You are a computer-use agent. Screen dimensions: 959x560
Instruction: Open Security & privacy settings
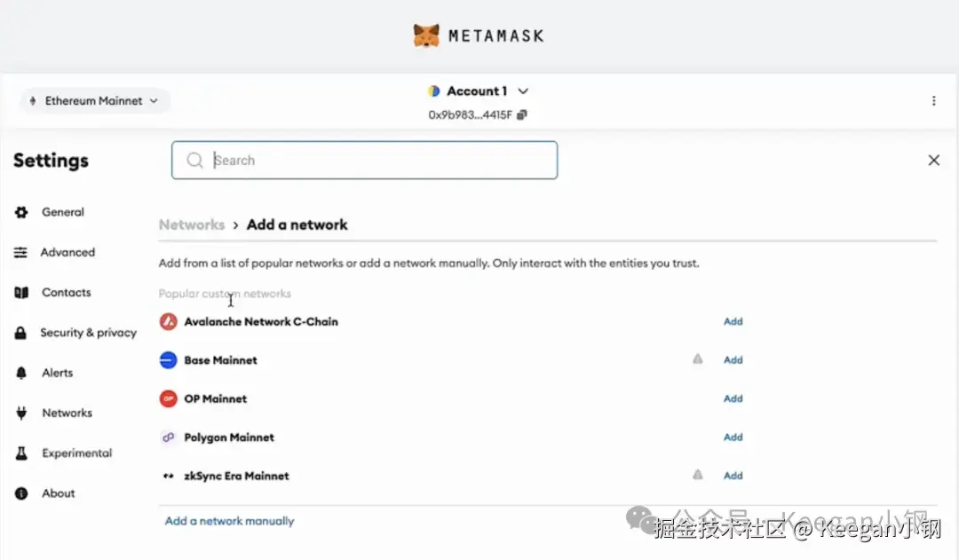[88, 333]
